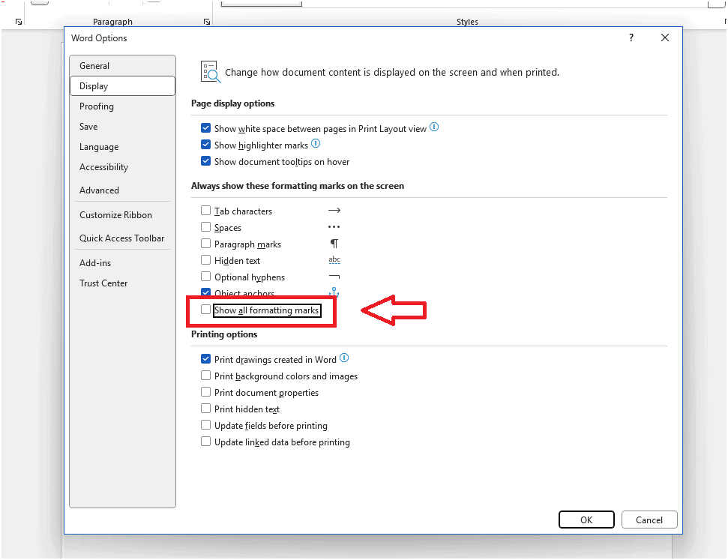
Task: Cancel the Word Options dialog
Action: point(649,520)
